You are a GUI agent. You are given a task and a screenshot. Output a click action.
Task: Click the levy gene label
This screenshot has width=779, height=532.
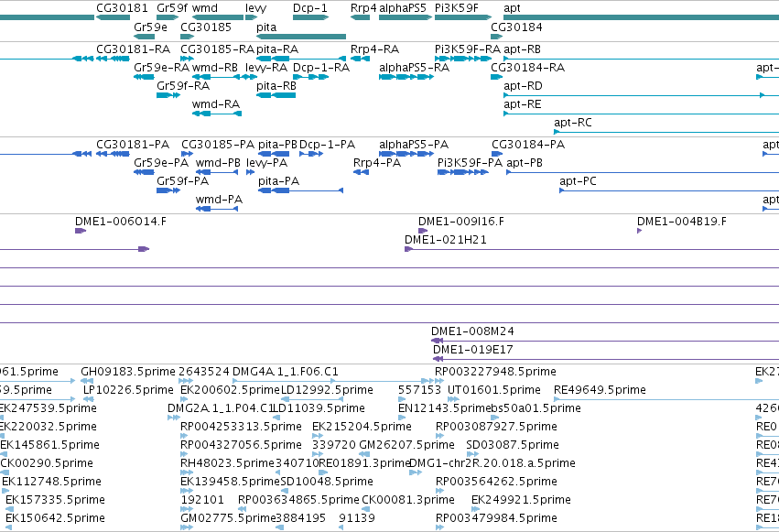pos(256,8)
